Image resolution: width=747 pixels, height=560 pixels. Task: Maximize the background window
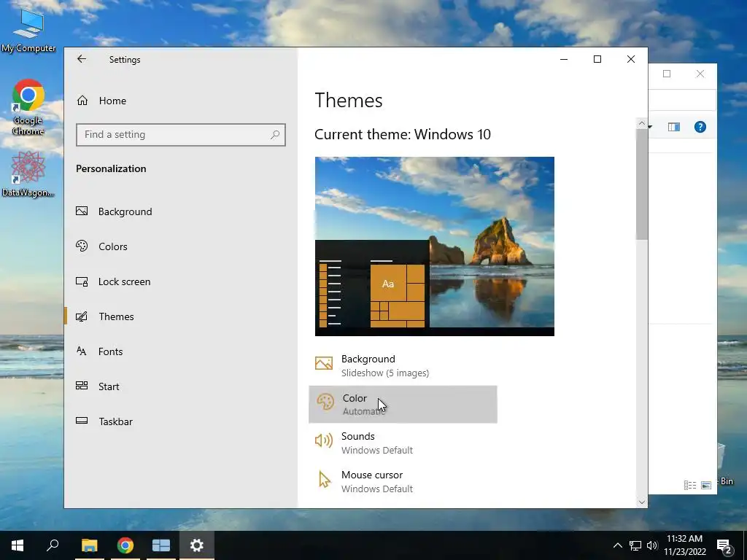click(x=667, y=74)
